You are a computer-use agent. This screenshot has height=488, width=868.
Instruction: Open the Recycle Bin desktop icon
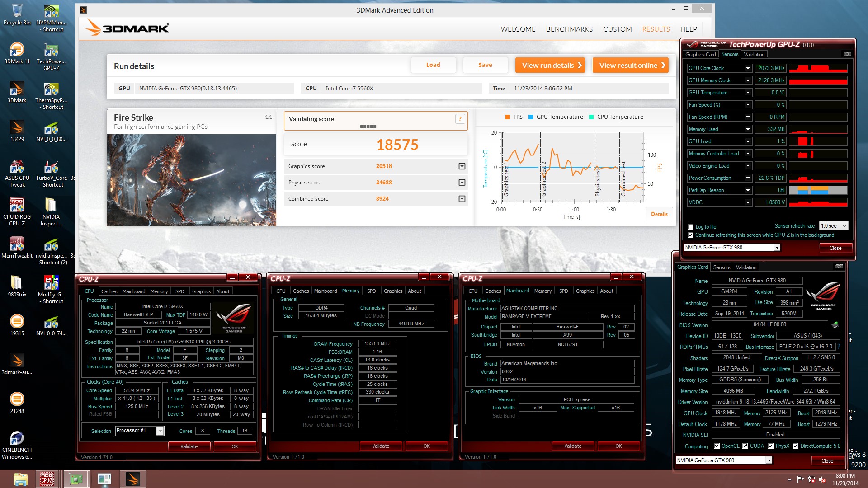point(17,14)
